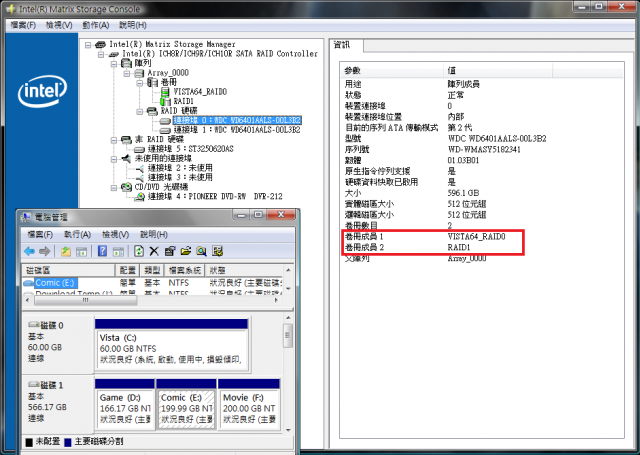This screenshot has width=640, height=455.
Task: Collapse the ICH8R/ICH9R/ICH10R SATA RAID Controller node
Action: 101,54
